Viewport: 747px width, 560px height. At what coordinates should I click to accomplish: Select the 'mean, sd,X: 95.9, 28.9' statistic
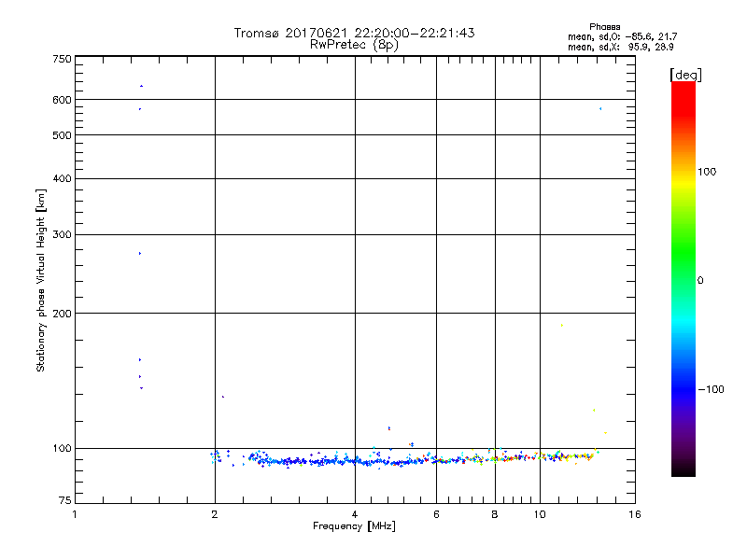point(620,47)
